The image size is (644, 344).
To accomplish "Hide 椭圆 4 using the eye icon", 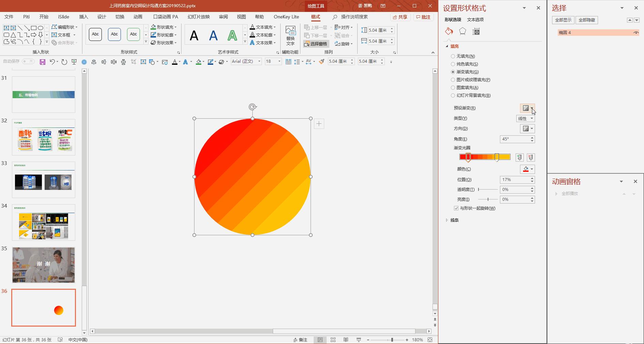I will pyautogui.click(x=635, y=33).
